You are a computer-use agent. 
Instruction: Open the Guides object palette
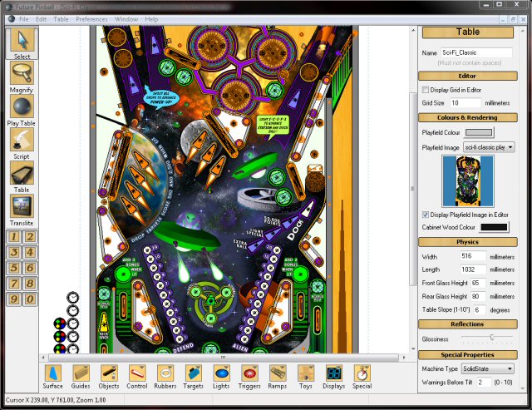coord(81,377)
